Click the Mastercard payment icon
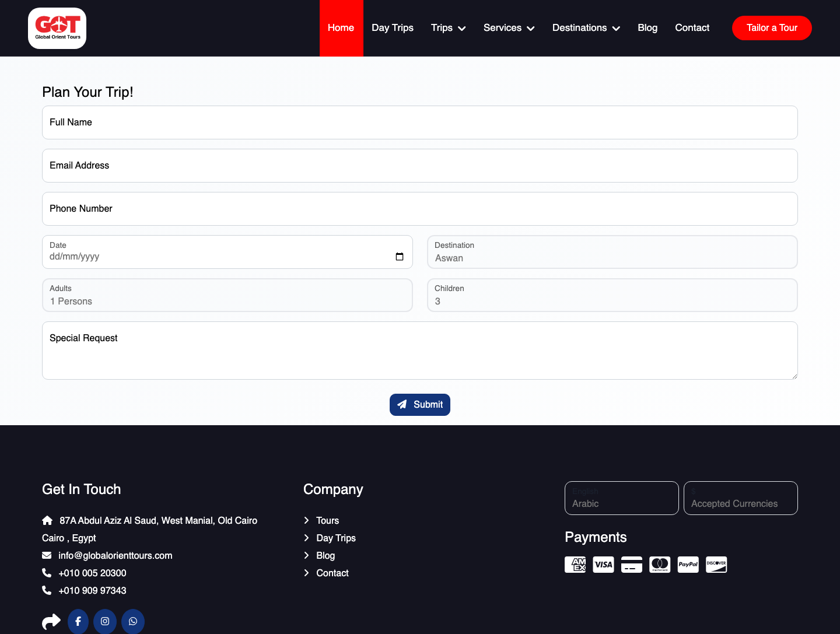840x634 pixels. tap(660, 565)
